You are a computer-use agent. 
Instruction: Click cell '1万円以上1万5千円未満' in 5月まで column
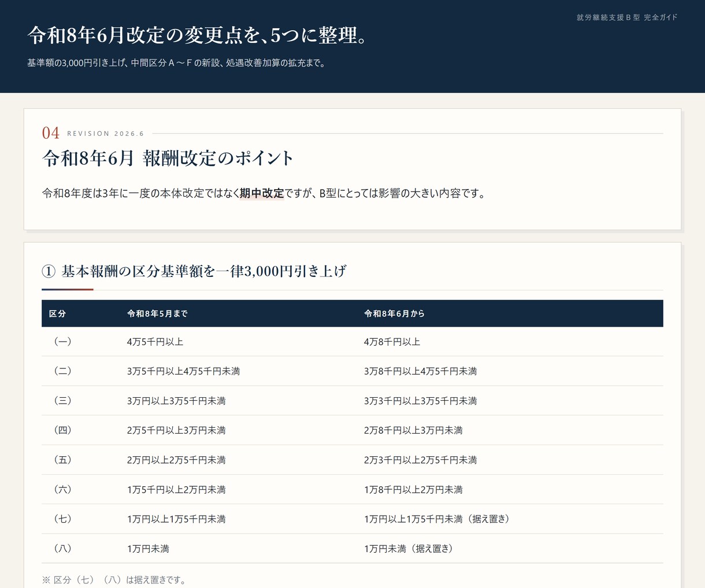pyautogui.click(x=176, y=519)
